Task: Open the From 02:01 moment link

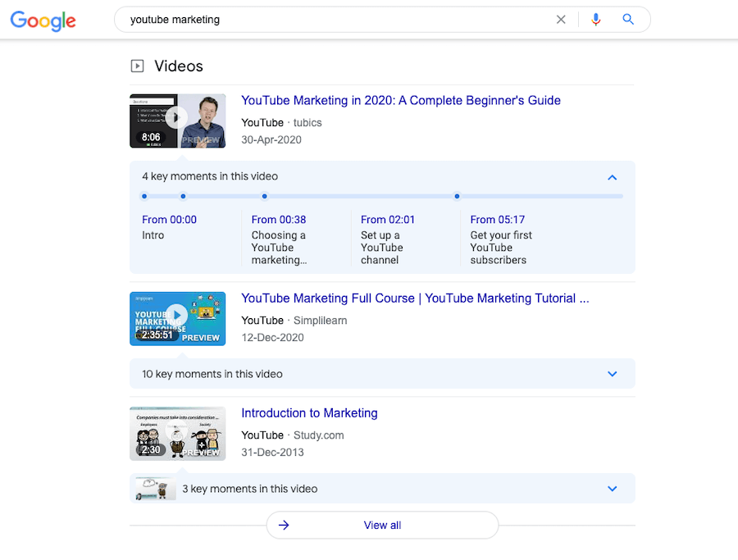Action: tap(387, 220)
